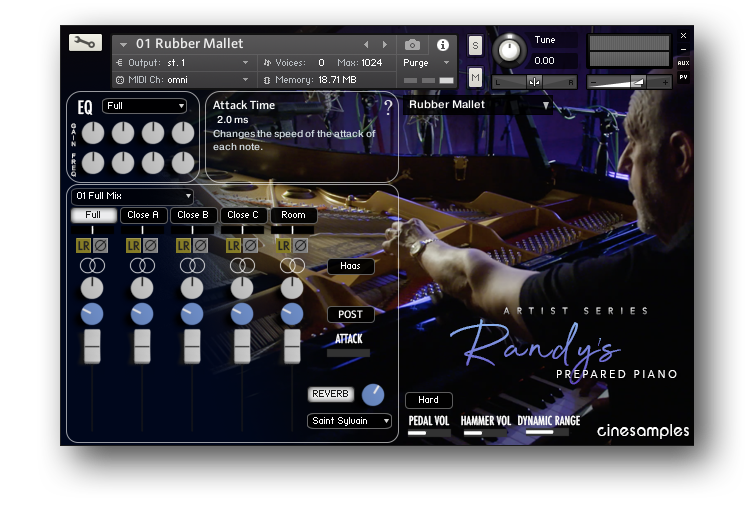Click the PV button
The width and height of the screenshot is (754, 506).
pos(683,77)
